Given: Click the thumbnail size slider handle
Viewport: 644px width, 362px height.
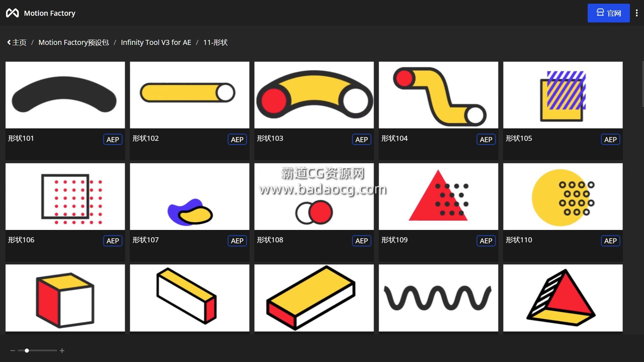Looking at the screenshot, I should click(x=27, y=351).
